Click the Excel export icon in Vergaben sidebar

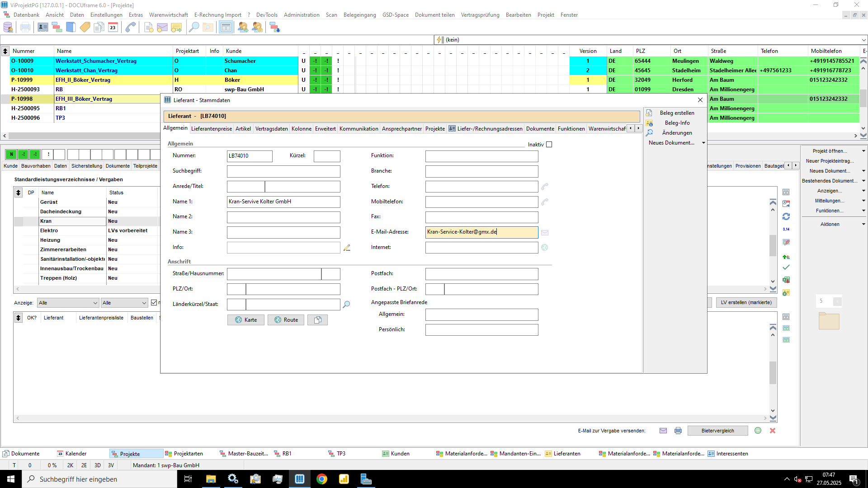pos(786,280)
